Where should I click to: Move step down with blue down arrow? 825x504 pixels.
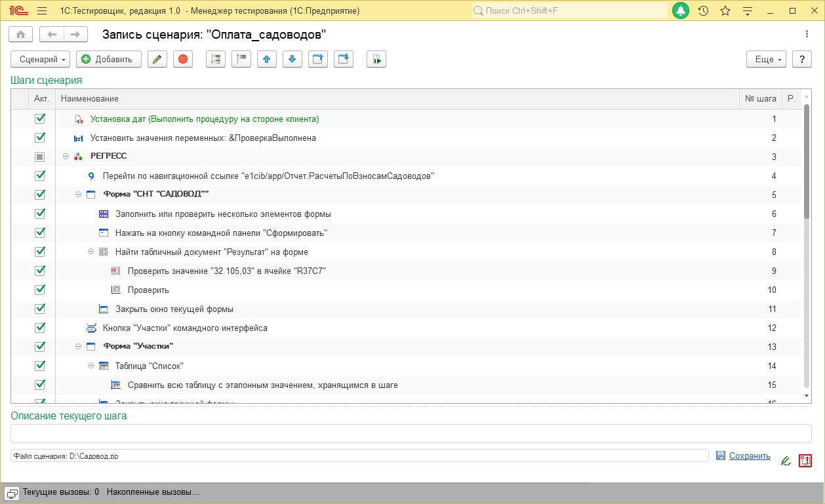click(x=292, y=59)
